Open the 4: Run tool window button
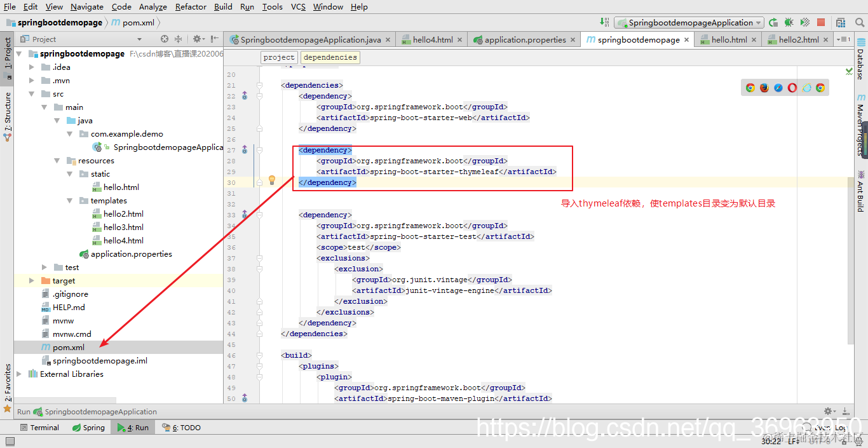868x448 pixels. coord(133,428)
